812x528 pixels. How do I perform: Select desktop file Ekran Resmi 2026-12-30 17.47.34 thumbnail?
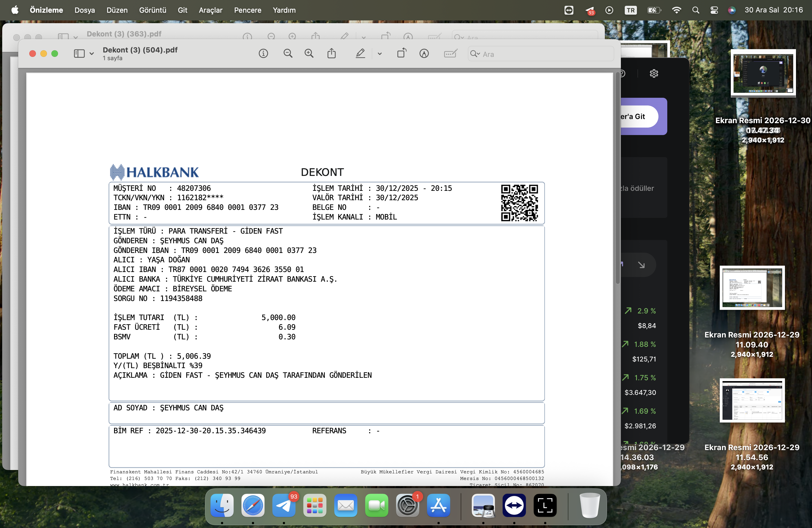[x=763, y=73]
